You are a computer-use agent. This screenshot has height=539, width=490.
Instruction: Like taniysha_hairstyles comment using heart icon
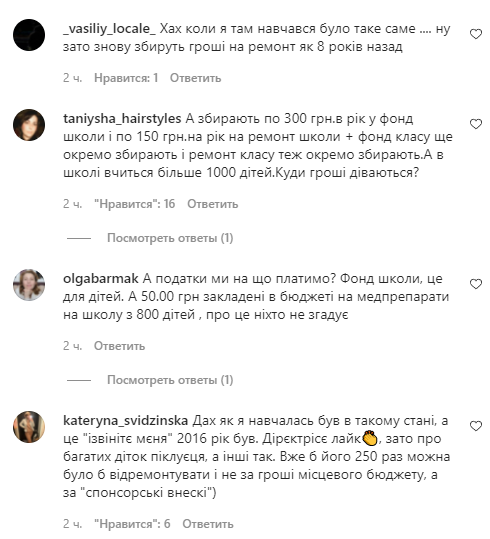pos(476,124)
